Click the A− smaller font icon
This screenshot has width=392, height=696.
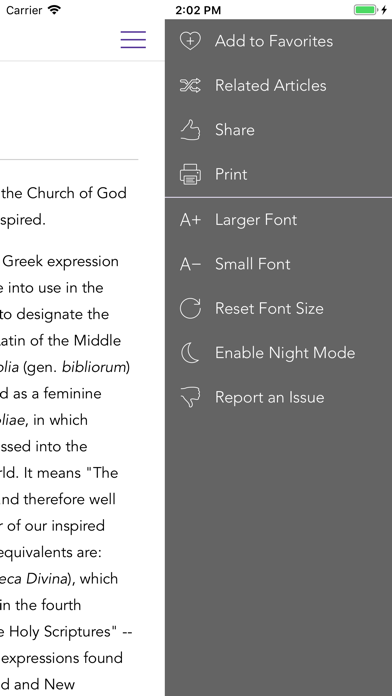coord(190,264)
